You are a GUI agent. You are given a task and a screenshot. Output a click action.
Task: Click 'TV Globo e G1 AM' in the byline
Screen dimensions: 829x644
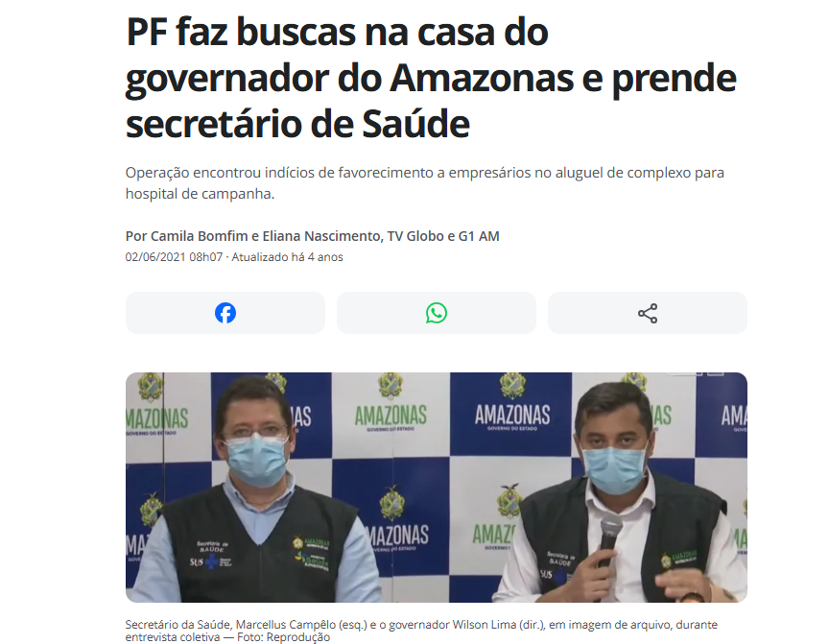(443, 236)
